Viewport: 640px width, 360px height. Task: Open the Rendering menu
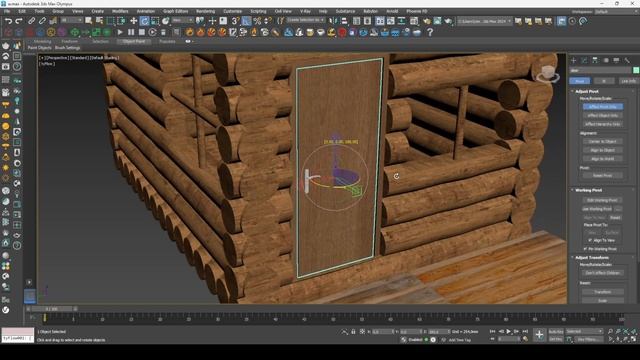205,11
